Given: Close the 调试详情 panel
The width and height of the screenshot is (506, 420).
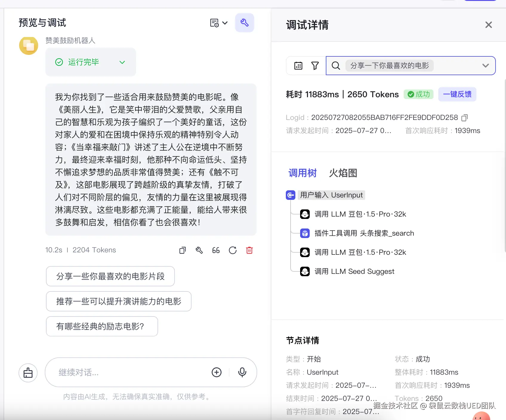Looking at the screenshot, I should [488, 25].
